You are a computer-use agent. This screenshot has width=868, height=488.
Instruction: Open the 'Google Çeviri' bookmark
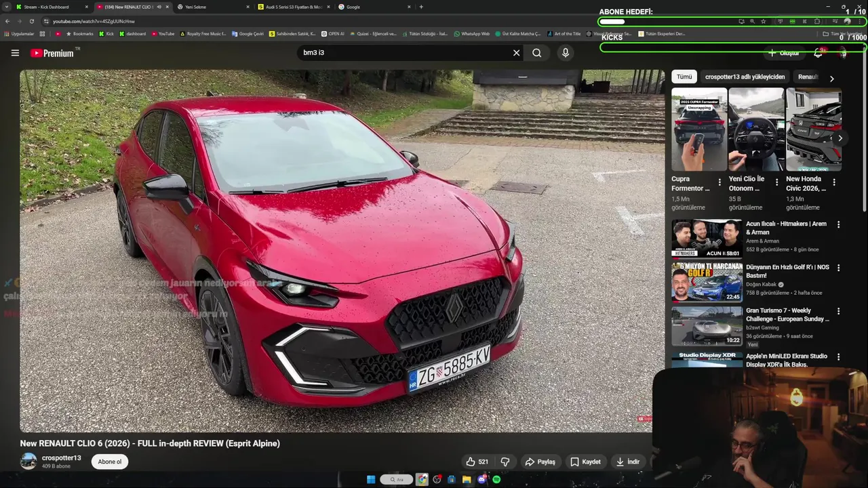pos(248,33)
